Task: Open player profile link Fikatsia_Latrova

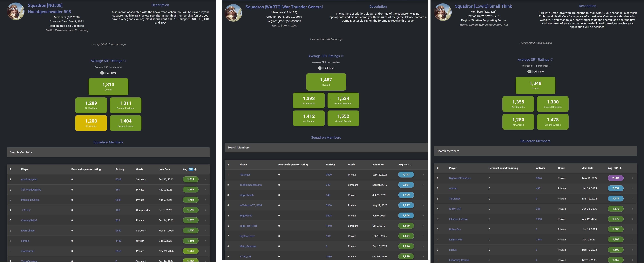Action: 458,219
